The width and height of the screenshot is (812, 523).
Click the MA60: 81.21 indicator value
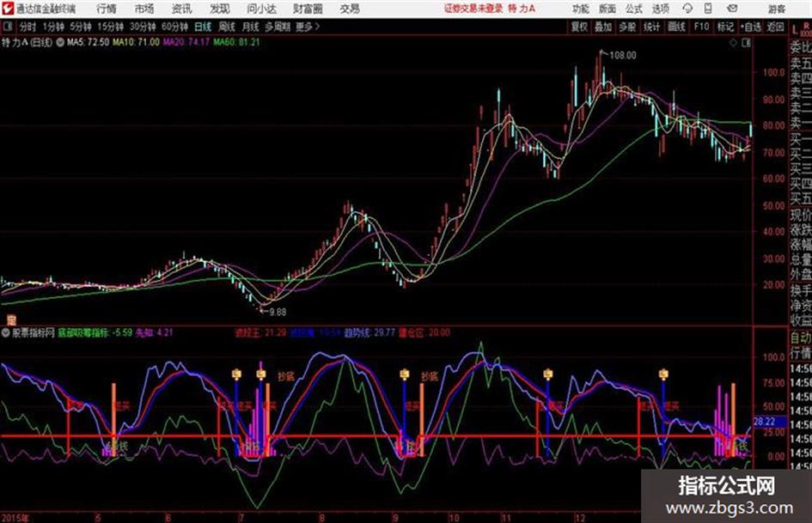(x=236, y=42)
